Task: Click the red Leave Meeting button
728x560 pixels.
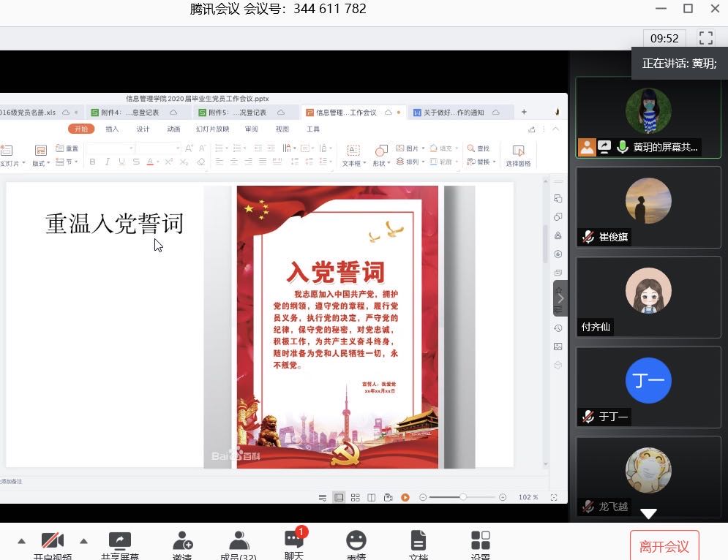Action: coord(664,546)
